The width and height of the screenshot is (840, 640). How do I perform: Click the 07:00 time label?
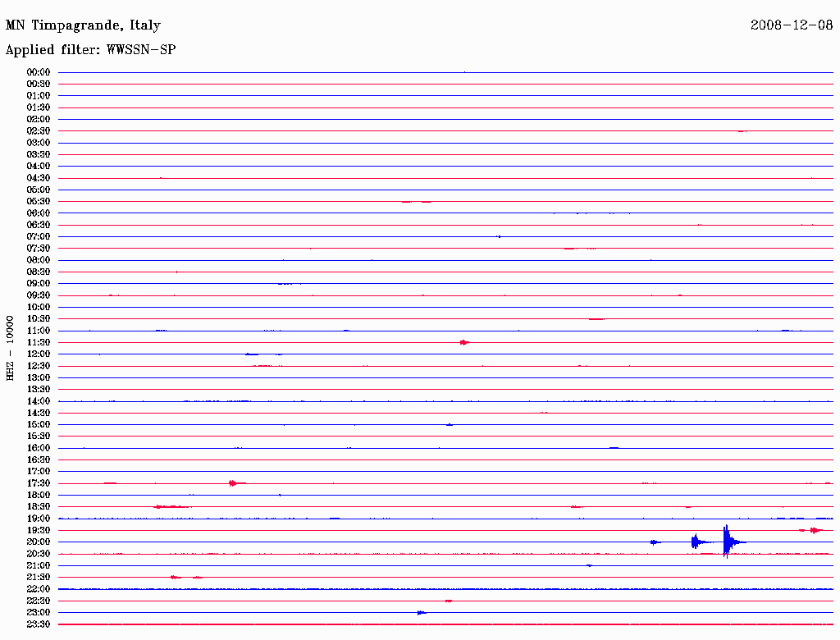(39, 237)
